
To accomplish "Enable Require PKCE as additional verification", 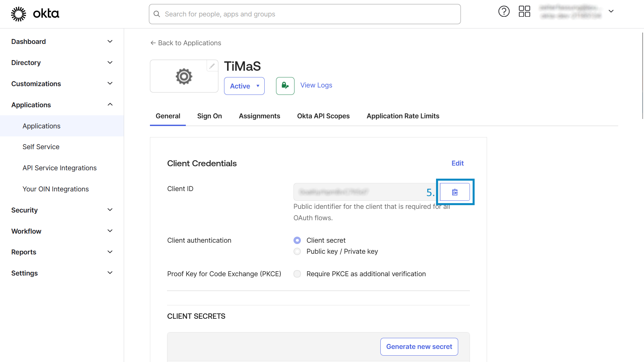I will 297,274.
